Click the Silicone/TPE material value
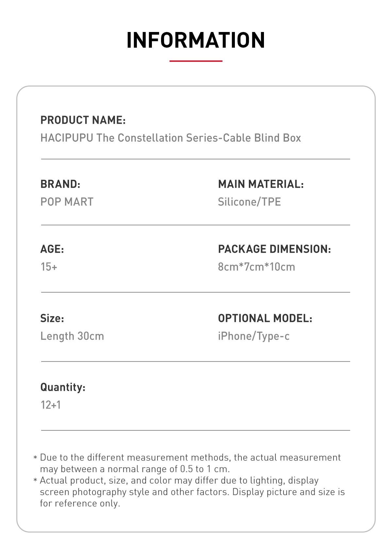 (x=249, y=202)
